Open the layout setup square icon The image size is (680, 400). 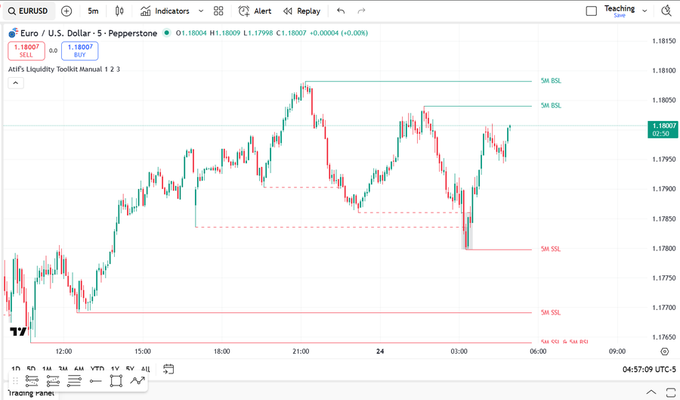coord(591,11)
